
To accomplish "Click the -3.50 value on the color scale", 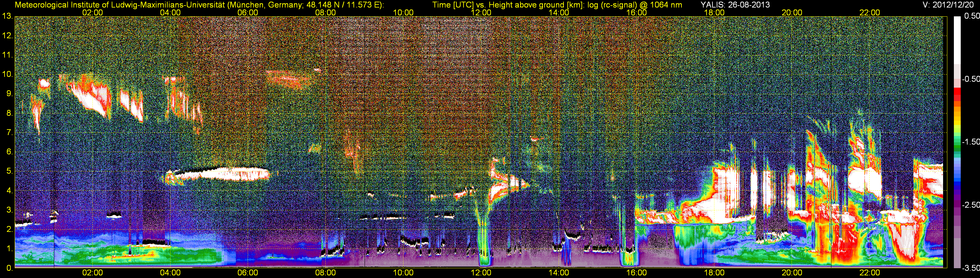I will 971,268.
